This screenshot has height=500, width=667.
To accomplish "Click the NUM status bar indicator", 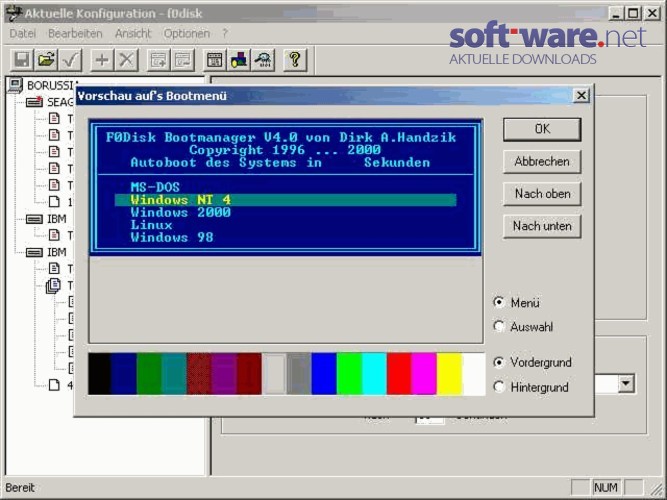I will [606, 488].
